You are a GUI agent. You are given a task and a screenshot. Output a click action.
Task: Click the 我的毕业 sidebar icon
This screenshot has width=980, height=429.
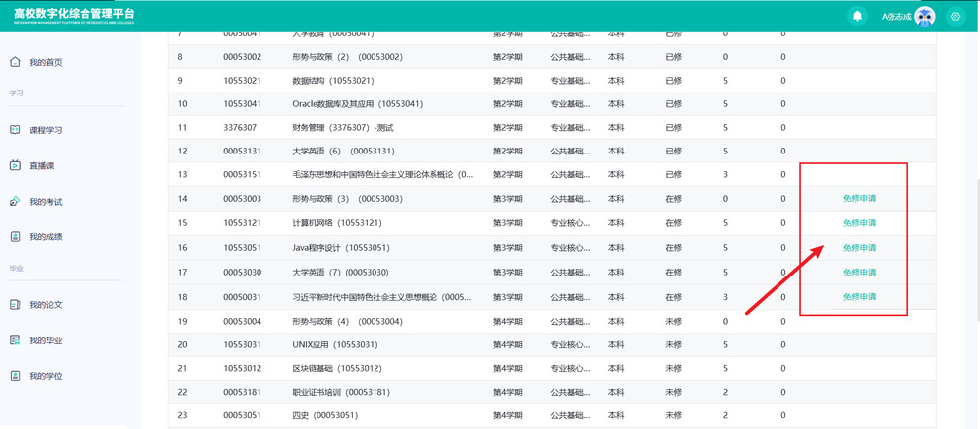pos(15,340)
